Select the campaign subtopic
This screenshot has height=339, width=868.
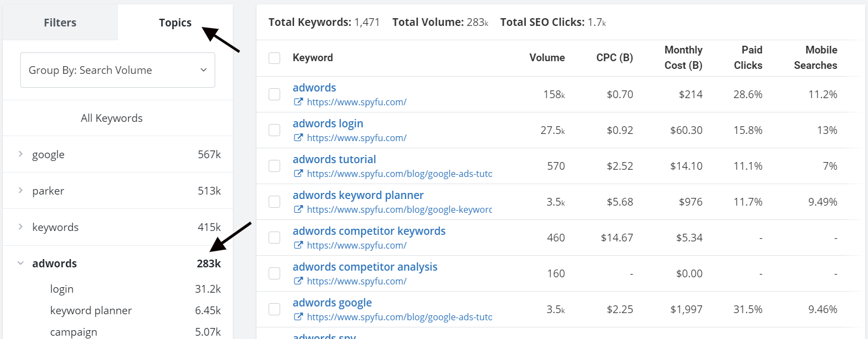tap(74, 332)
